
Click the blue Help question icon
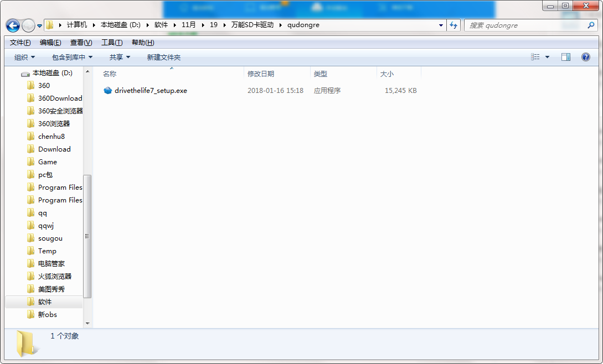586,57
